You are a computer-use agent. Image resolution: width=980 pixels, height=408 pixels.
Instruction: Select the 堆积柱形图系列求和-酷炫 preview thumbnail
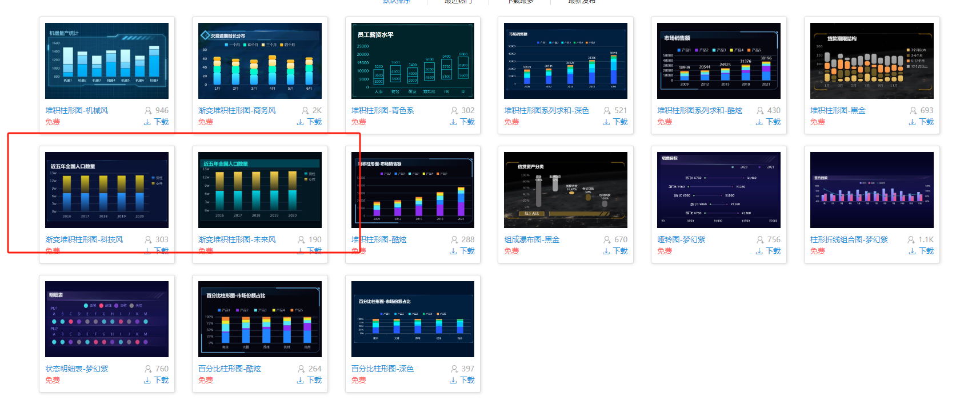[719, 61]
